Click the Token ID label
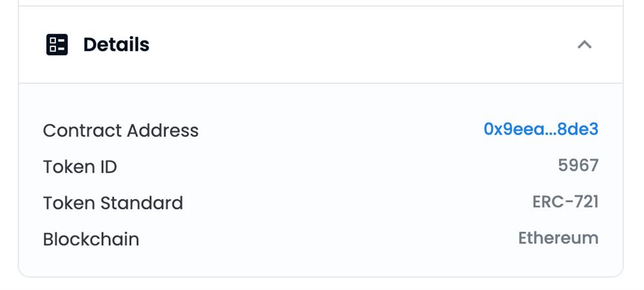 point(80,167)
